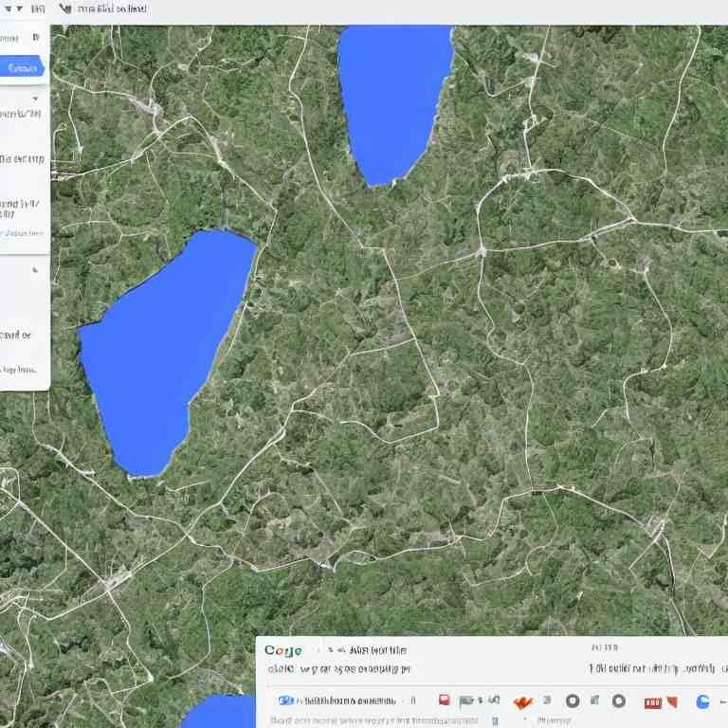This screenshot has height=728, width=728.
Task: Click the red square icon in the bottom toolbar
Action: 443,701
